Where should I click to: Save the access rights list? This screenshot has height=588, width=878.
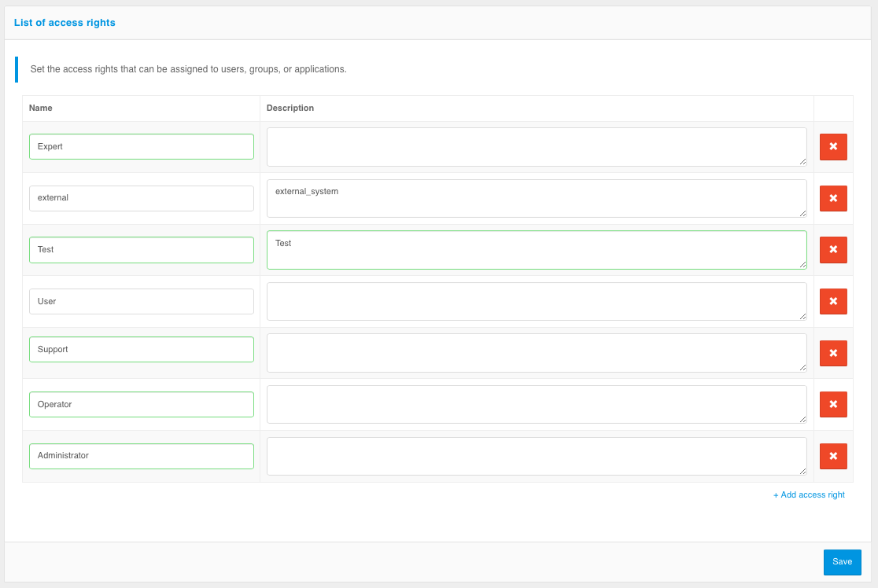[842, 562]
